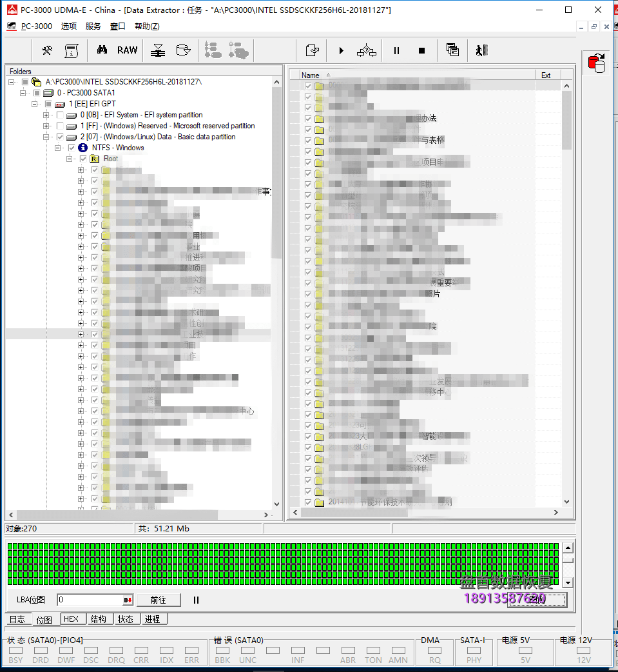Toggle the PC3000 SATA1 checkbox
The image size is (618, 672).
coord(37,93)
